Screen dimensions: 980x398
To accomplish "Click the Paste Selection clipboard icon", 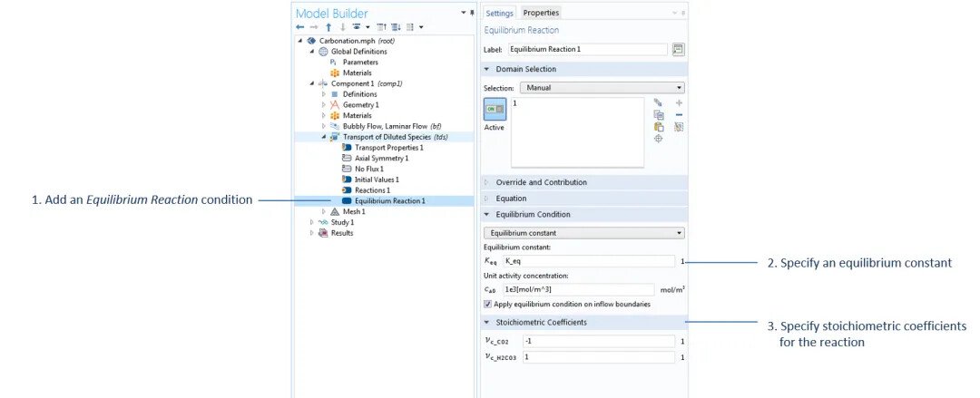I will 659,127.
